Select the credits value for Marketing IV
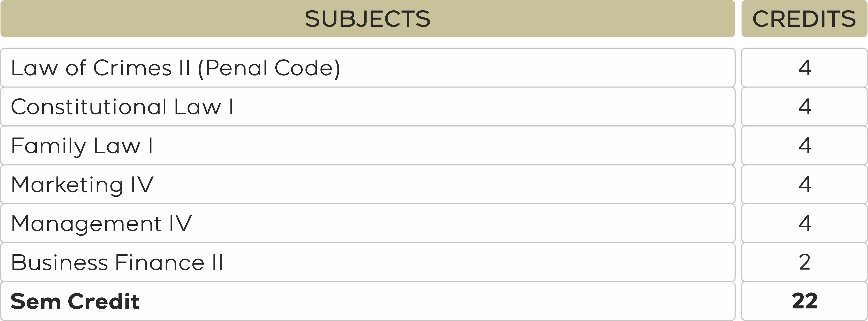The image size is (868, 321). [x=804, y=185]
